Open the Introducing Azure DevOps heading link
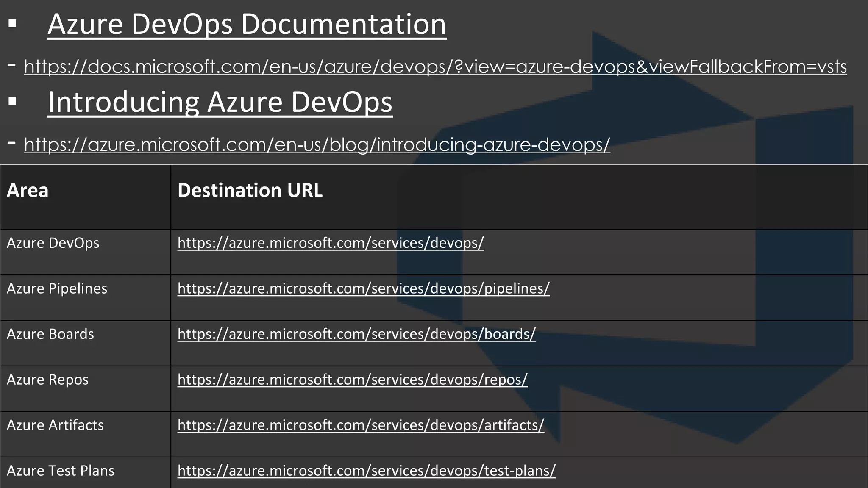This screenshot has height=488, width=868. [220, 103]
